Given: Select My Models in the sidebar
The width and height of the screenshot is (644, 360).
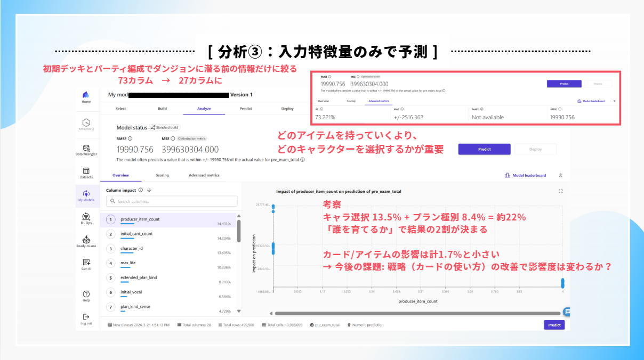Looking at the screenshot, I should click(86, 196).
